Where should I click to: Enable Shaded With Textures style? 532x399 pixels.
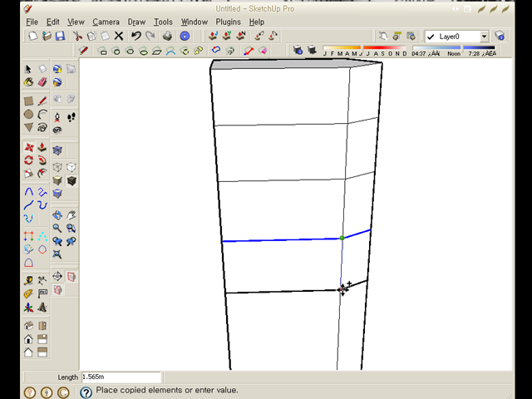point(71,180)
